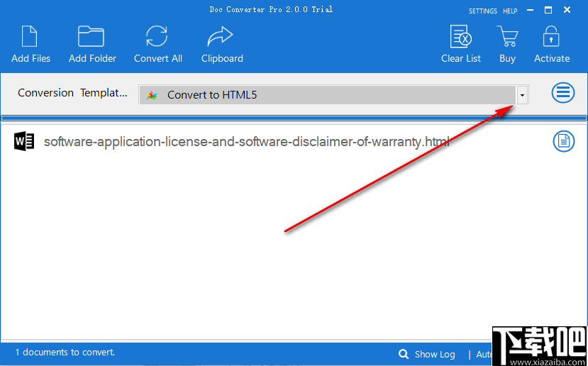
Task: Click the '1 documents to convert.' status text
Action: coord(65,353)
